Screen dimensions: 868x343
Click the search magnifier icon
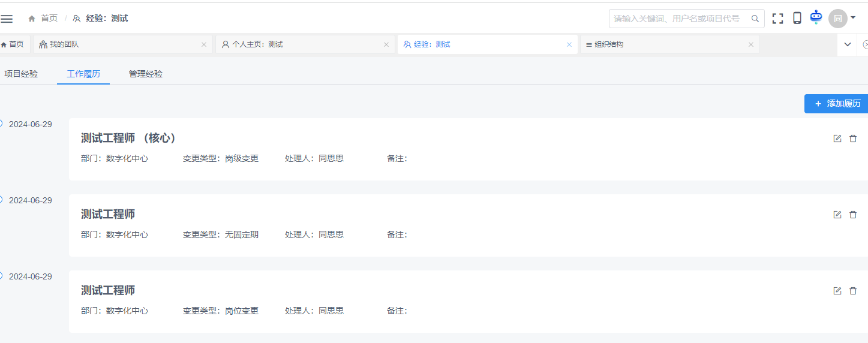[755, 19]
